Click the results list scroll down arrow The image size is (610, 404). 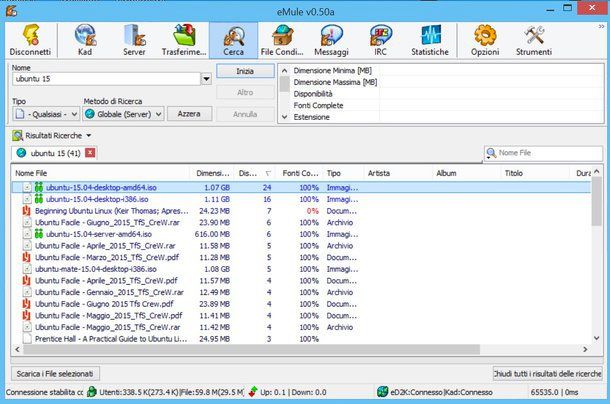597,338
